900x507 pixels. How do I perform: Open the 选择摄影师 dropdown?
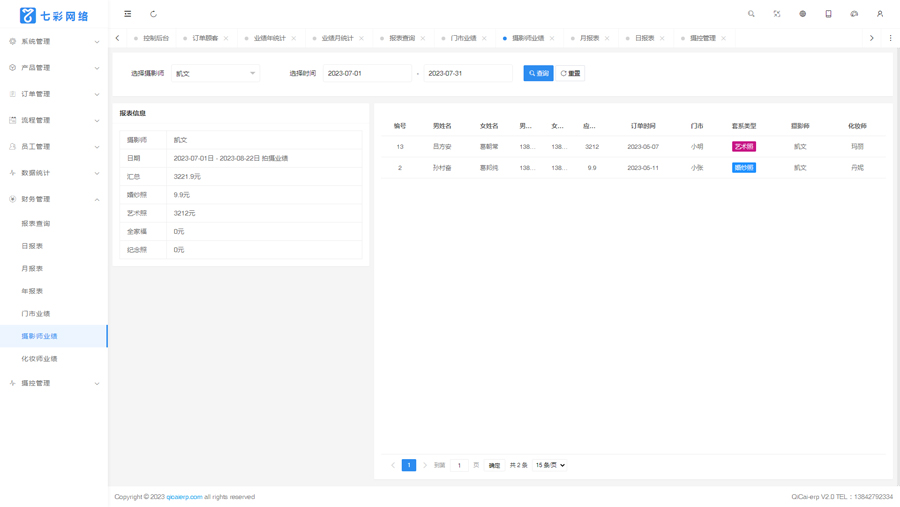coord(215,73)
